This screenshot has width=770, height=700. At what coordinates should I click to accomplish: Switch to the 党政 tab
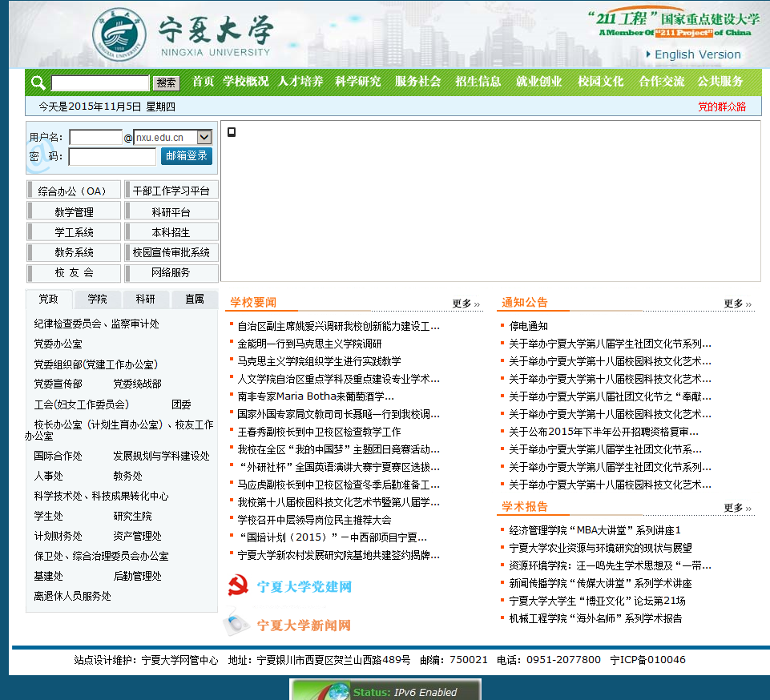(x=49, y=299)
